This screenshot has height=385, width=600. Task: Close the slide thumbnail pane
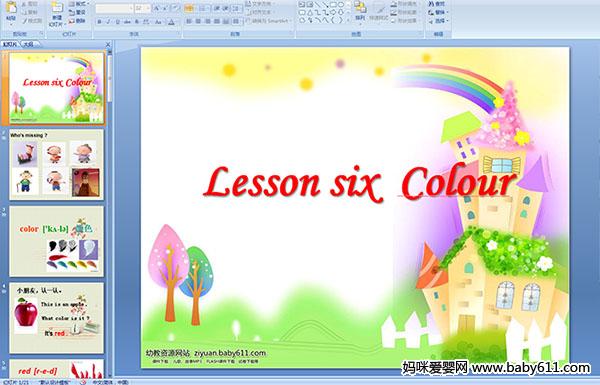pyautogui.click(x=108, y=45)
